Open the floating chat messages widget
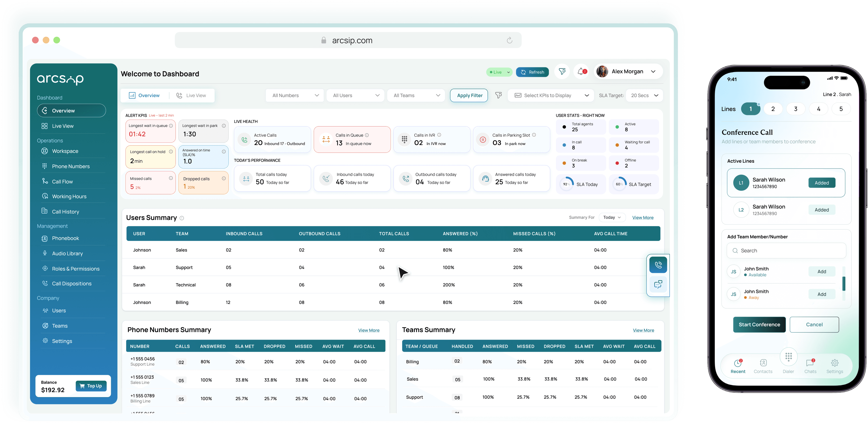Screen dimensions: 868x424 point(658,284)
